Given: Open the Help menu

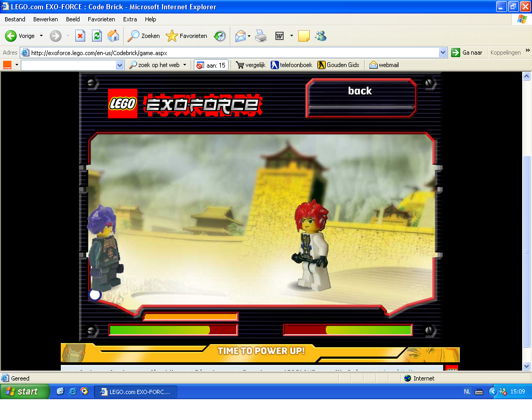Looking at the screenshot, I should coord(151,19).
